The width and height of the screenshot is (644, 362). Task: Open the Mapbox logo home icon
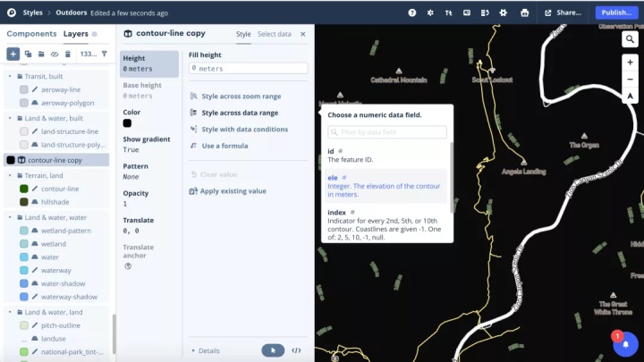click(x=12, y=13)
